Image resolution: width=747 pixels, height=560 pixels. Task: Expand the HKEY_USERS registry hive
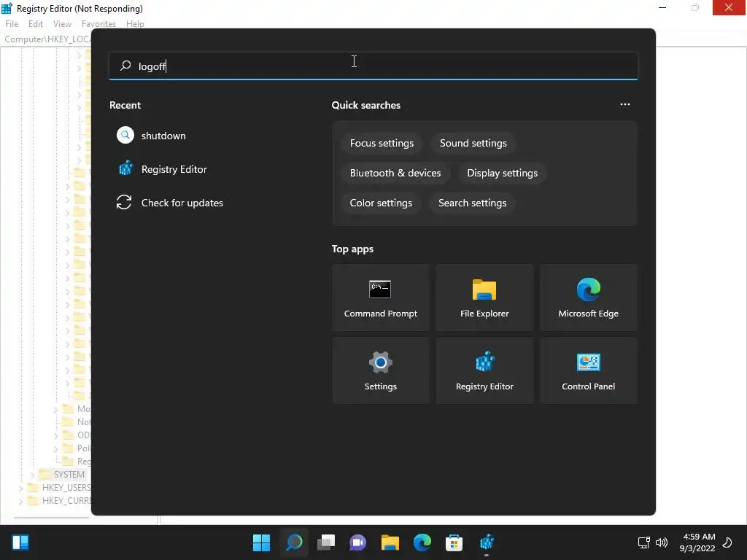21,488
